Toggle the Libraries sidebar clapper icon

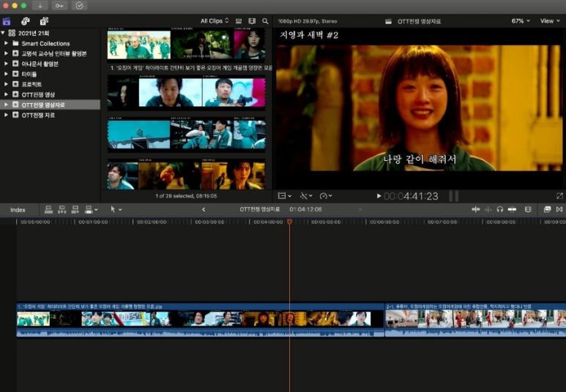click(x=7, y=21)
